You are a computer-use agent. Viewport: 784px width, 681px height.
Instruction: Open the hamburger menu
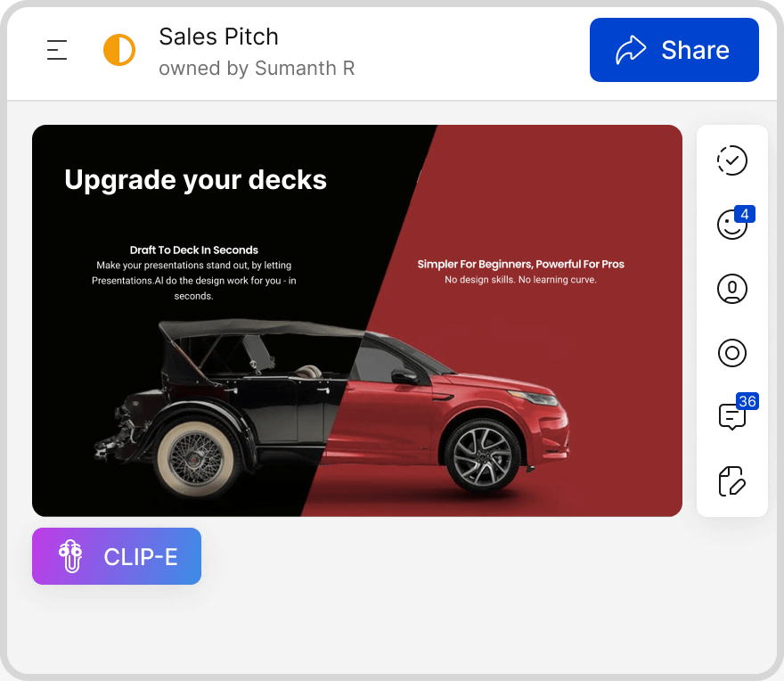[57, 50]
